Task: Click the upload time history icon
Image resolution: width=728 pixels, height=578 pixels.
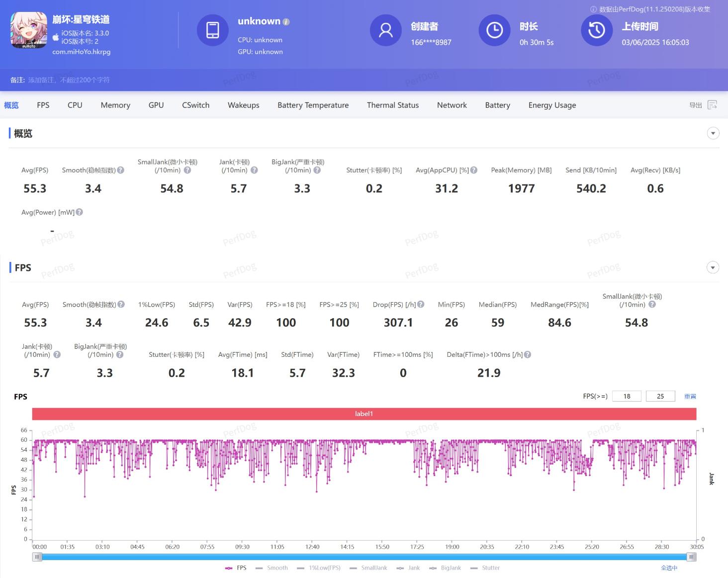Action: pos(597,30)
